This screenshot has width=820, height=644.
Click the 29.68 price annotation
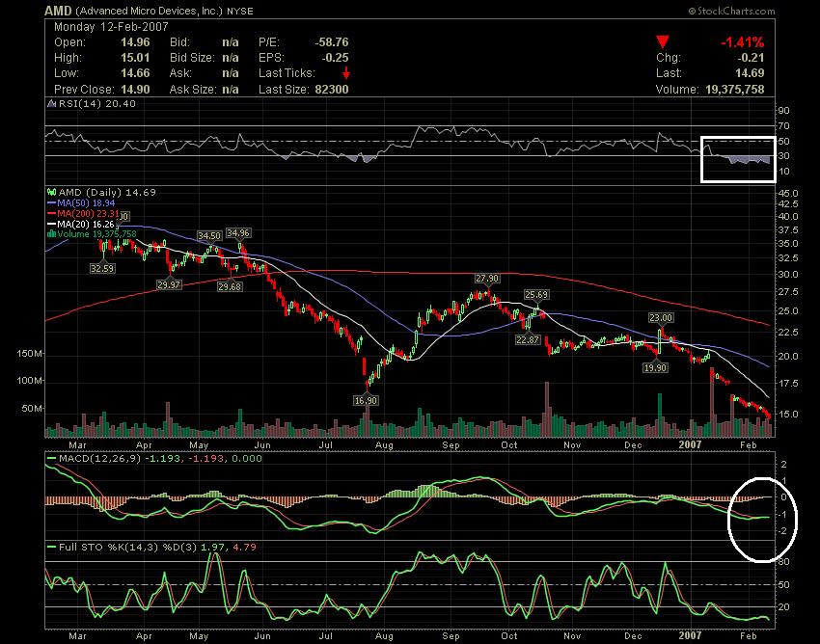pos(231,286)
